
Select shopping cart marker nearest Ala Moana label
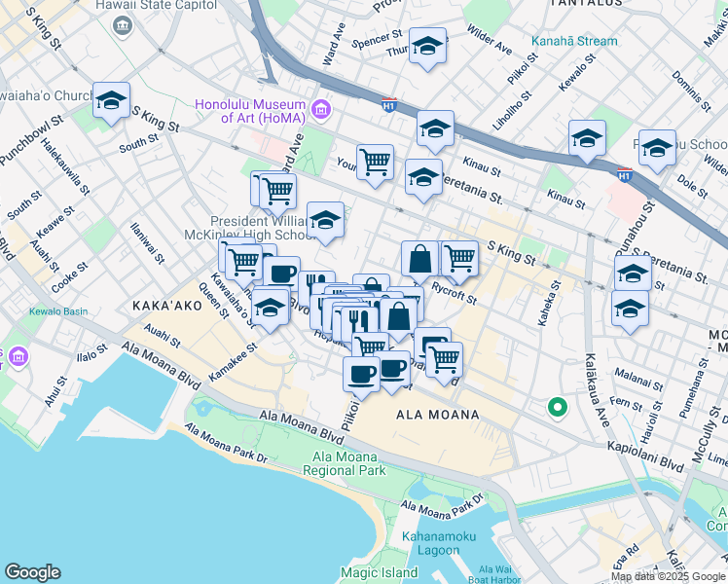click(444, 364)
